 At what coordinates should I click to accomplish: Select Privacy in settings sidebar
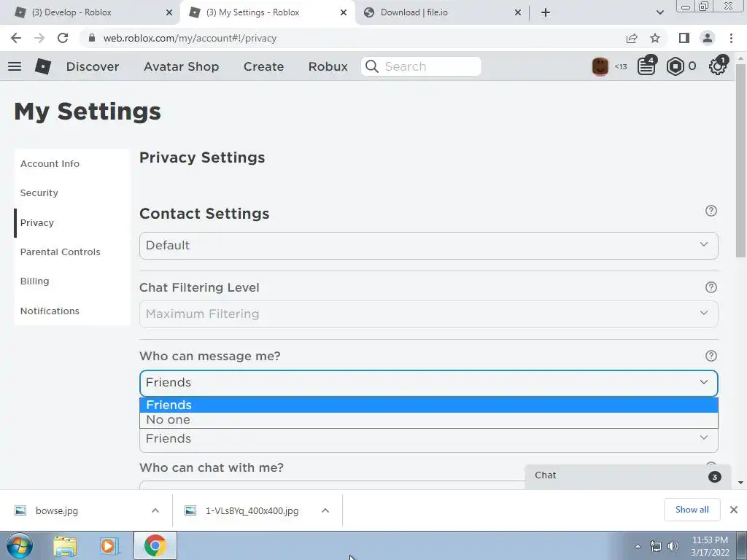[37, 223]
